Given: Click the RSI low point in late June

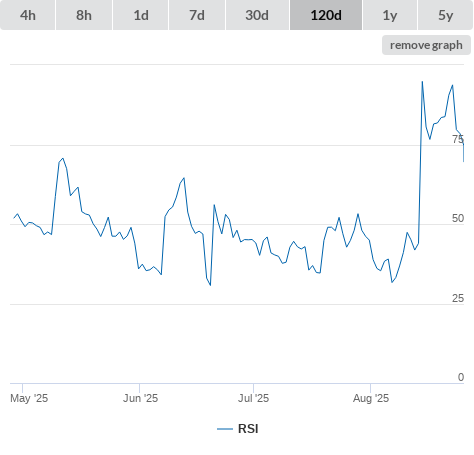Looking at the screenshot, I should 210,285.
